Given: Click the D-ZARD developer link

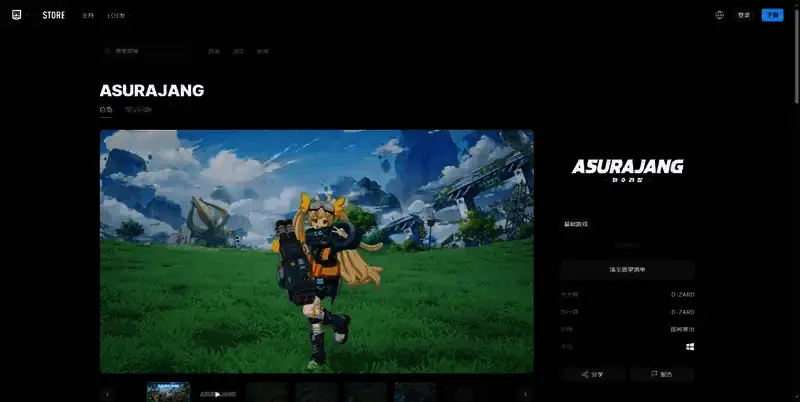Looking at the screenshot, I should coord(683,295).
